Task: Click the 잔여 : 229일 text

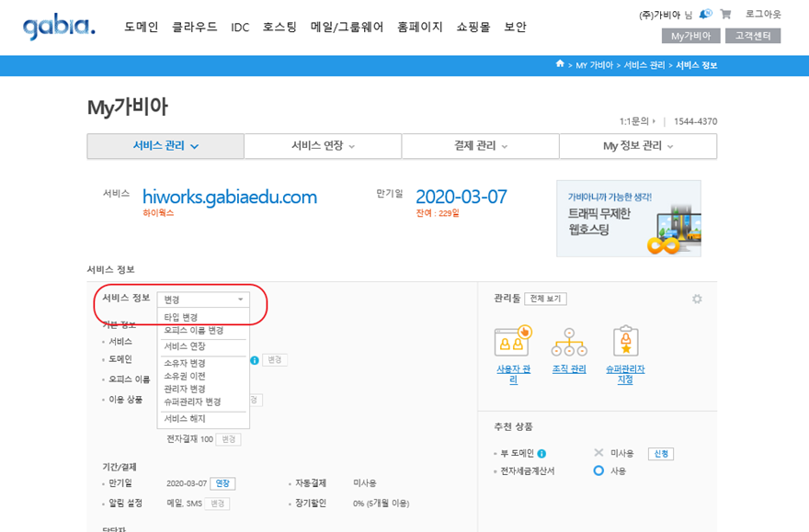Action: coord(438,213)
